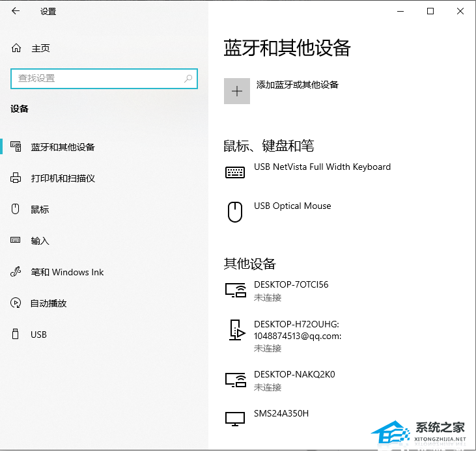Click 添加蓝牙或其他设备 text
This screenshot has height=451, width=476.
click(298, 85)
